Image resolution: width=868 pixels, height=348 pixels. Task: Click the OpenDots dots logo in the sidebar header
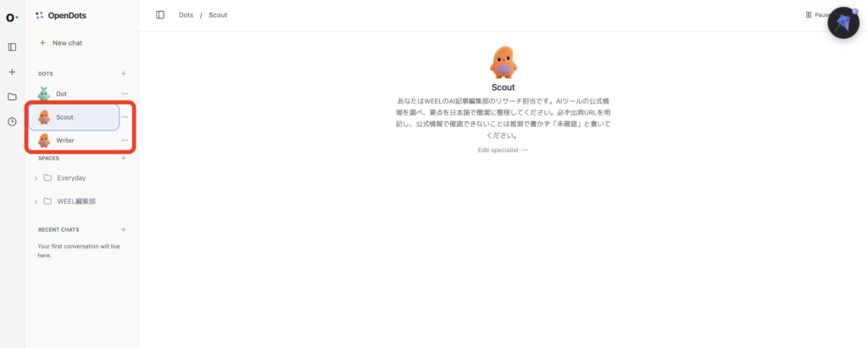(39, 15)
